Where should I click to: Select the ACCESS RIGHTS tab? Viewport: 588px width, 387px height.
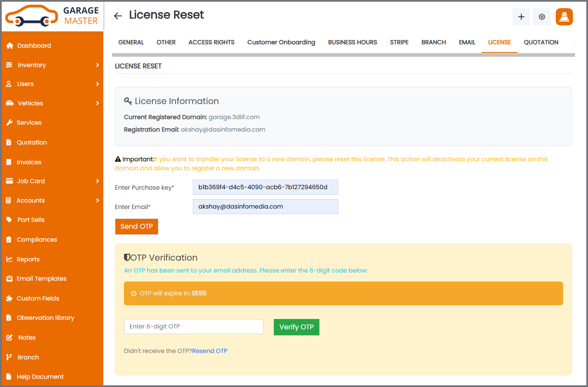pos(211,42)
